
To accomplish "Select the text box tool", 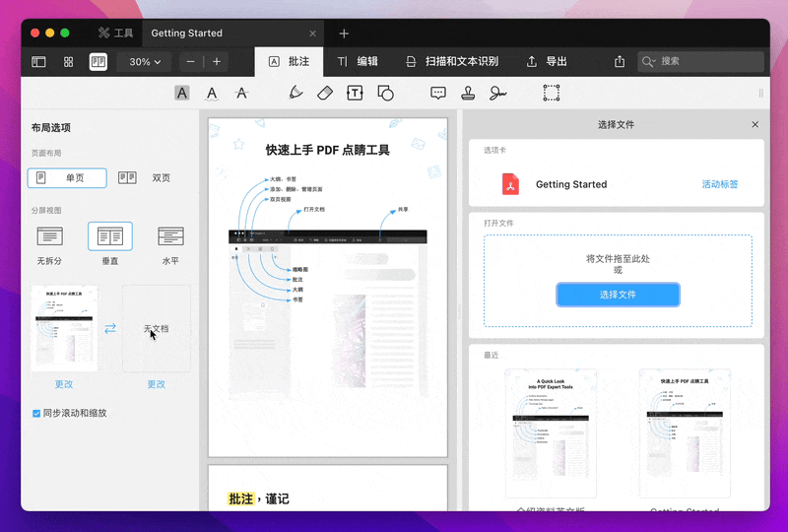I will tap(355, 93).
